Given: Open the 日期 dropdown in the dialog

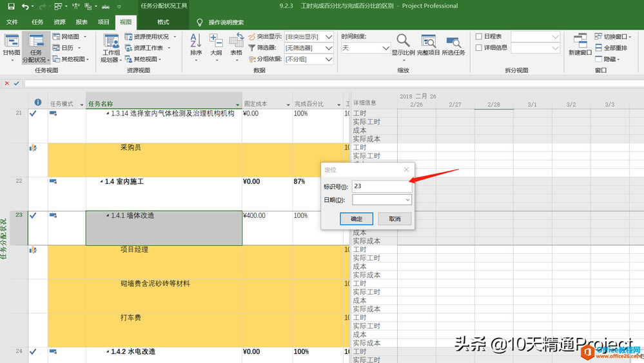Looking at the screenshot, I should 407,200.
